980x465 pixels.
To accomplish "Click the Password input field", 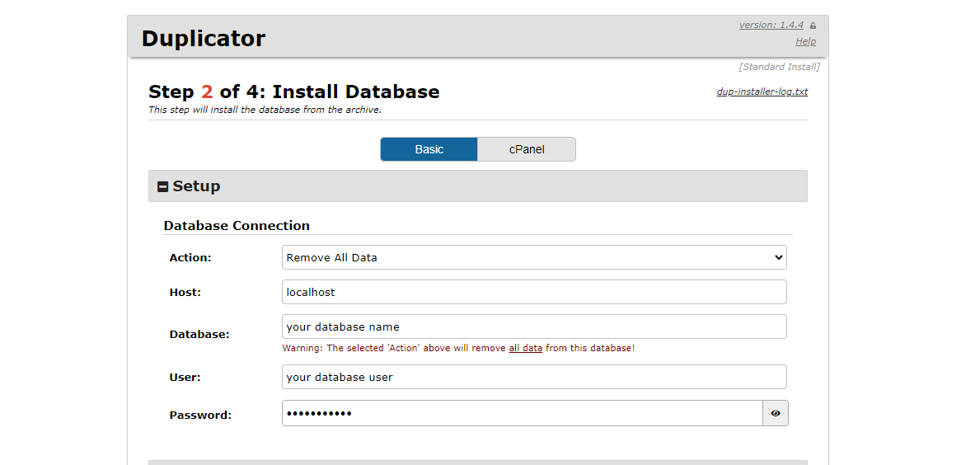I will pos(523,413).
